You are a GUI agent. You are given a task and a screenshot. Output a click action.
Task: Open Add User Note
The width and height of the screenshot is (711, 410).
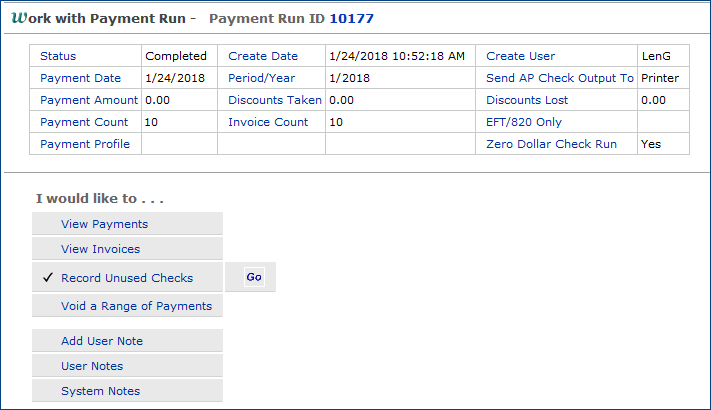pyautogui.click(x=102, y=341)
